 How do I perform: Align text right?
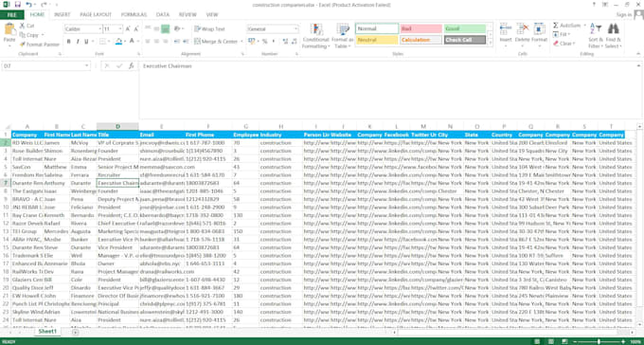(165, 42)
